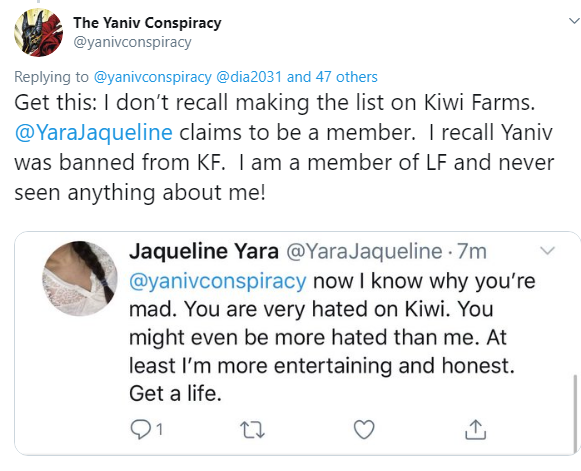Click @yanivconspiracy mention in quoted tweet
The width and height of the screenshot is (581, 471).
click(218, 281)
